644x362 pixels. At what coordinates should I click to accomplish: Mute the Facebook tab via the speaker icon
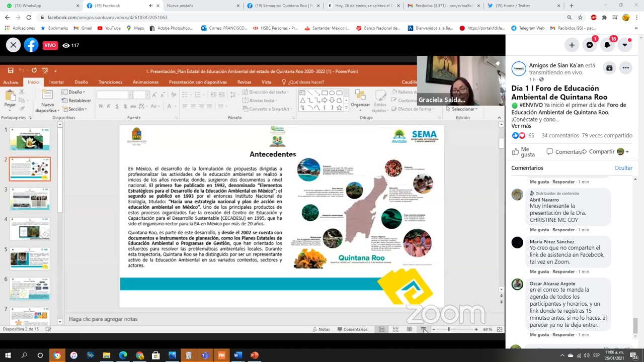click(150, 6)
